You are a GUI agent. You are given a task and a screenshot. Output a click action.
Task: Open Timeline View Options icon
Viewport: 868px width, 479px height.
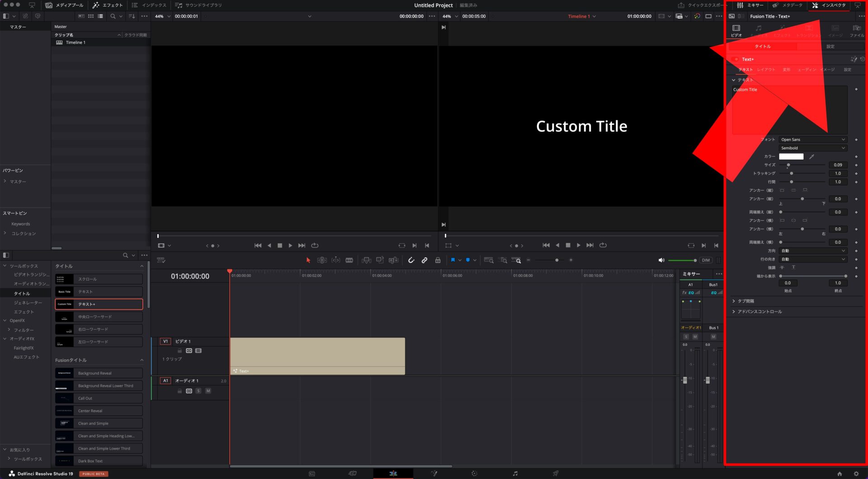tap(161, 260)
